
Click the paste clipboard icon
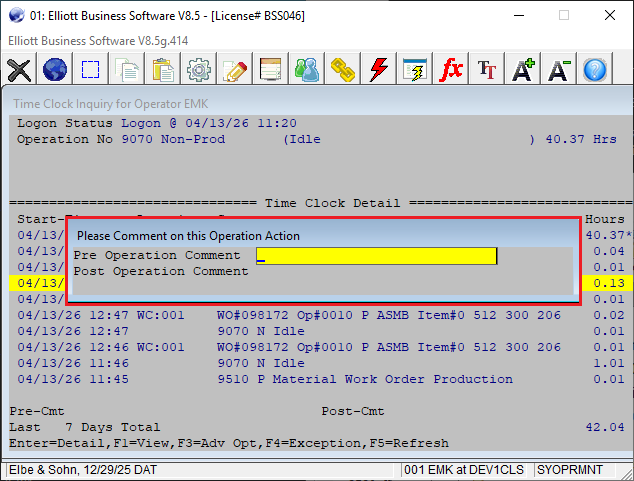pyautogui.click(x=163, y=70)
